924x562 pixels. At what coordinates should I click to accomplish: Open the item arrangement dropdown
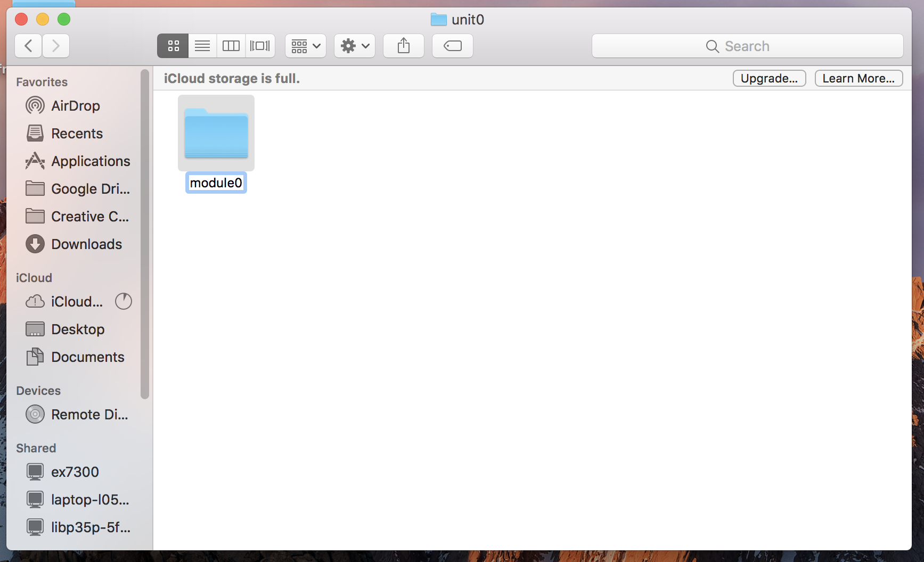tap(306, 46)
